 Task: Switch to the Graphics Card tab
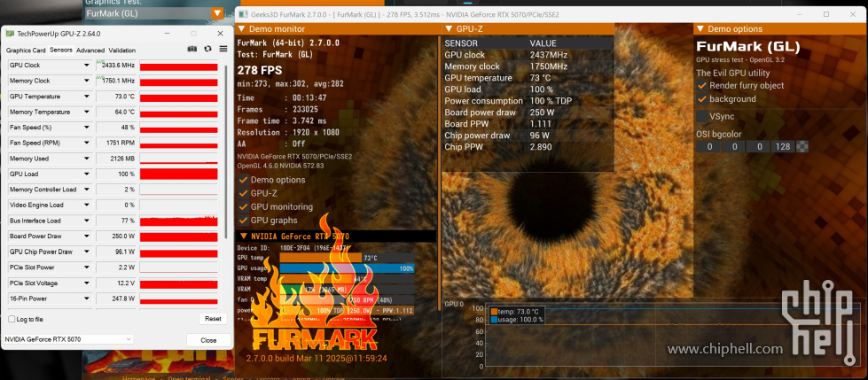[26, 50]
